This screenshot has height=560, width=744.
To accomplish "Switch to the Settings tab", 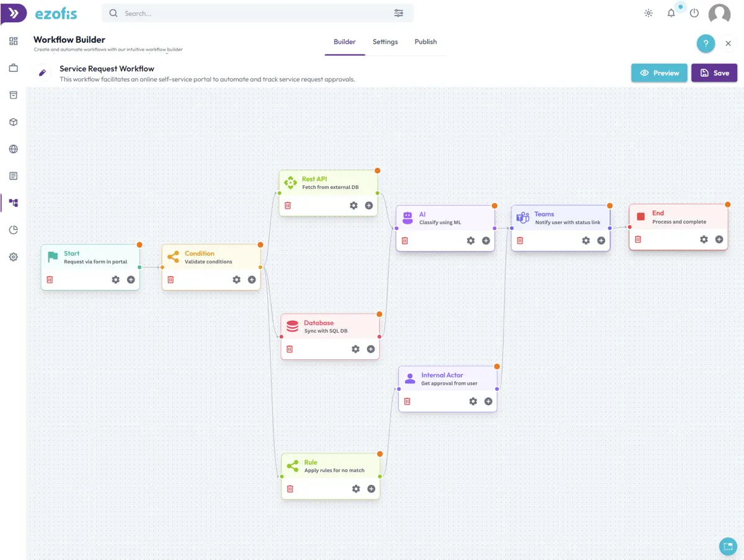I will (x=385, y=42).
